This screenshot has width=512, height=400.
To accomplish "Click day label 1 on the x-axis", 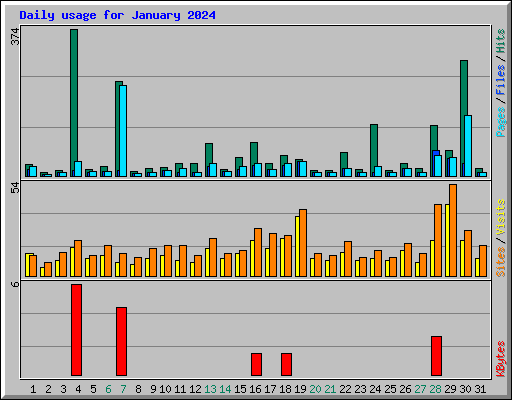I will [x=33, y=389].
